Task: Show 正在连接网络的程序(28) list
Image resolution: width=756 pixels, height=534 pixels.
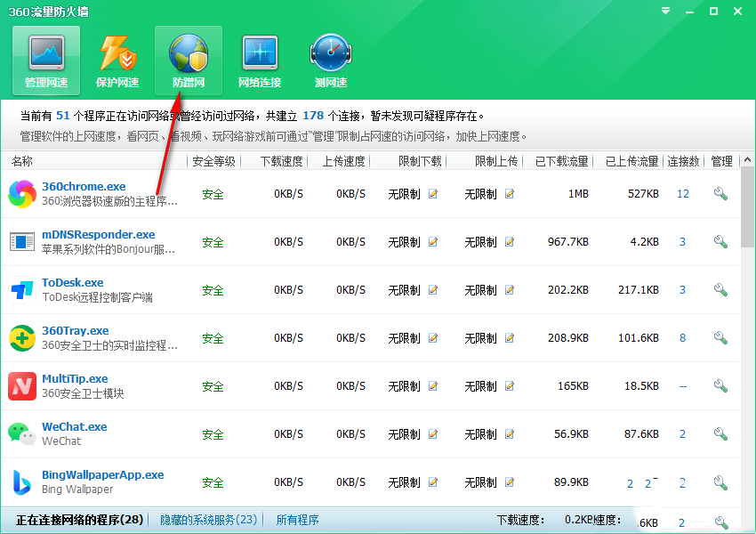Action: click(x=79, y=520)
